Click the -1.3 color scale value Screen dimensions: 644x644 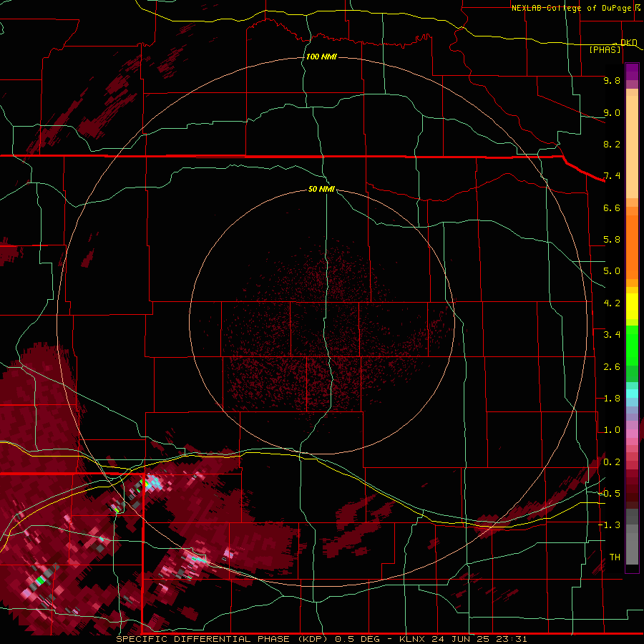coord(609,526)
